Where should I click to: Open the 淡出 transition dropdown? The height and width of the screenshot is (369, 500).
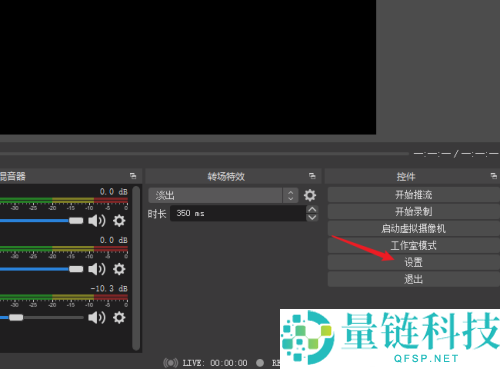coord(223,195)
